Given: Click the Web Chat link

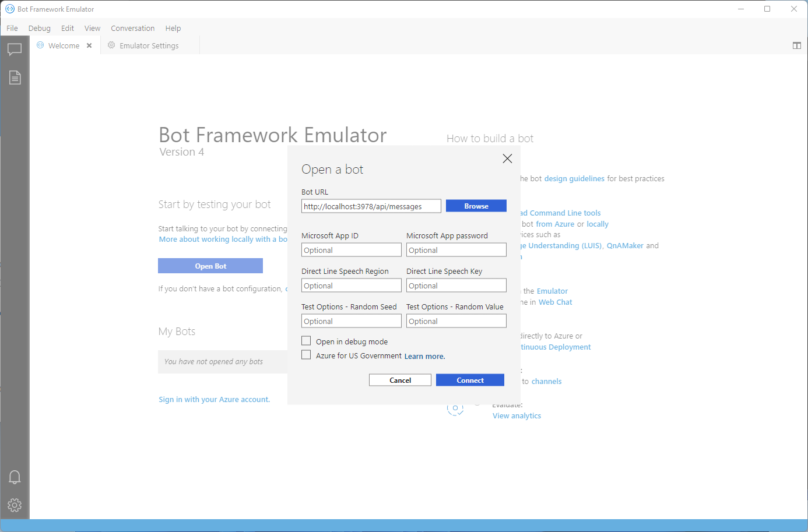Looking at the screenshot, I should tap(556, 302).
